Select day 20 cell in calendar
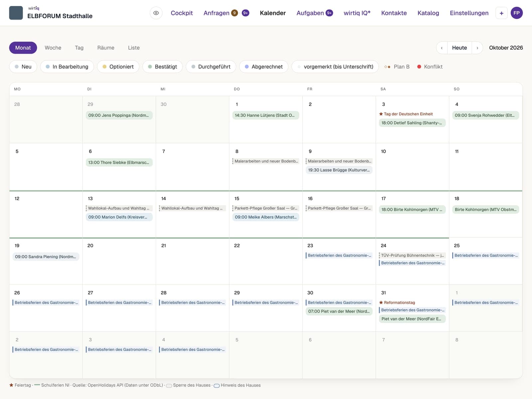Image resolution: width=532 pixels, height=399 pixels. (119, 261)
